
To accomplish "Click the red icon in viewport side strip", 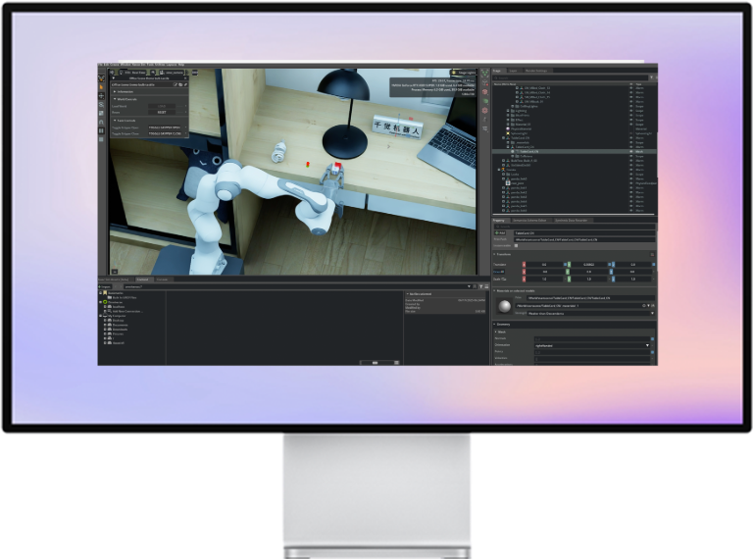I will [x=483, y=91].
